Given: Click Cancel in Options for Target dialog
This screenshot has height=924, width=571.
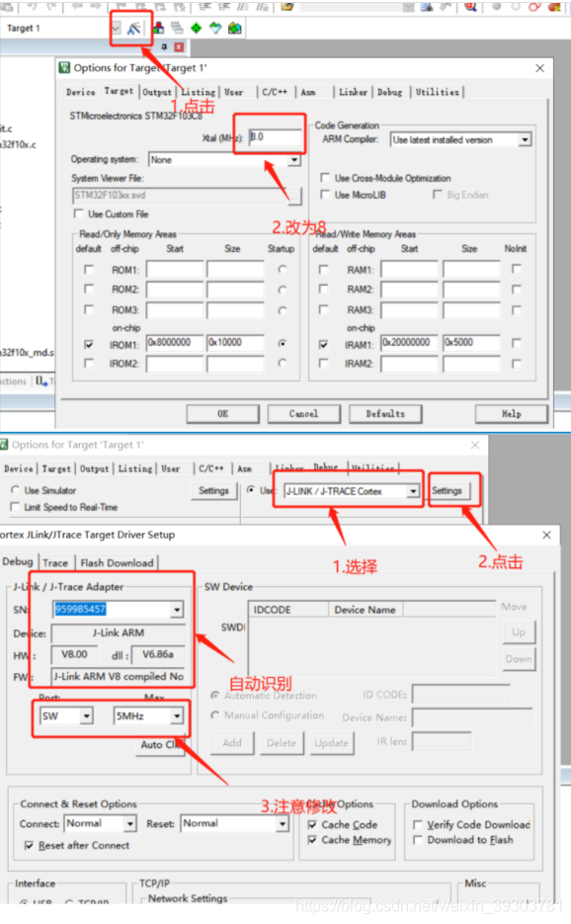Looking at the screenshot, I should click(303, 414).
